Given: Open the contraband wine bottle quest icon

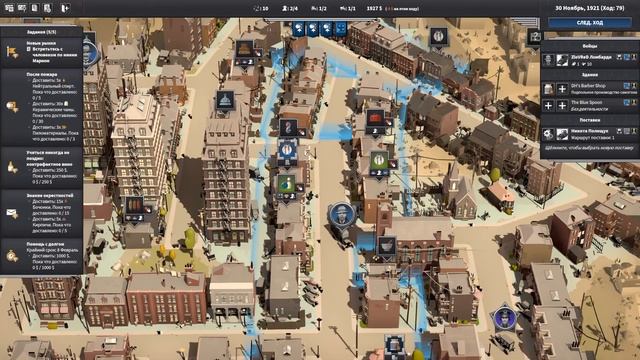Looking at the screenshot, I should click(x=12, y=167).
